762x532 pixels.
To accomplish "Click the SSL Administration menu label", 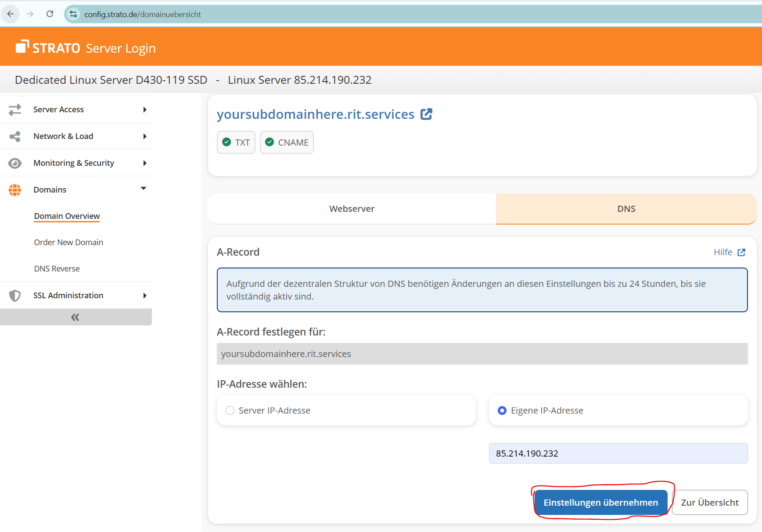I will coord(68,296).
